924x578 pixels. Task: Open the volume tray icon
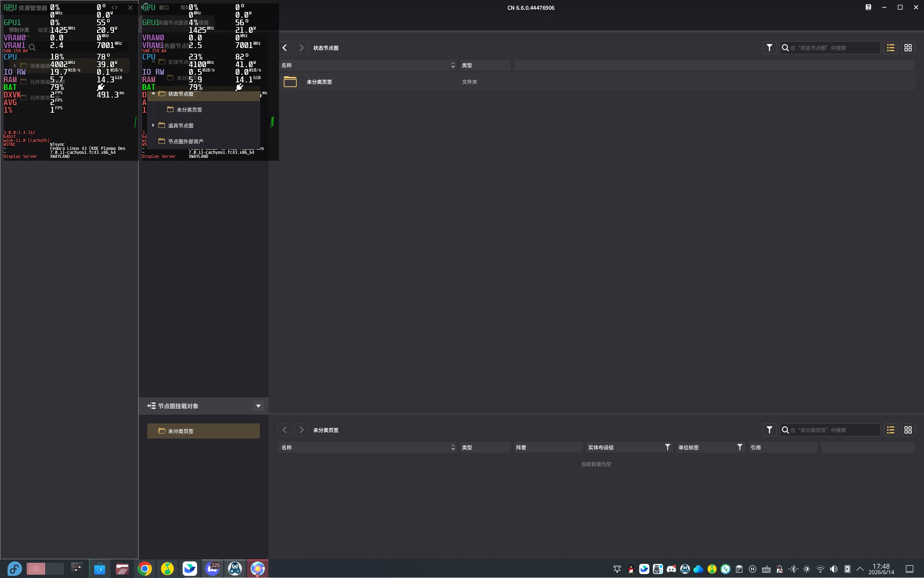[x=833, y=569]
